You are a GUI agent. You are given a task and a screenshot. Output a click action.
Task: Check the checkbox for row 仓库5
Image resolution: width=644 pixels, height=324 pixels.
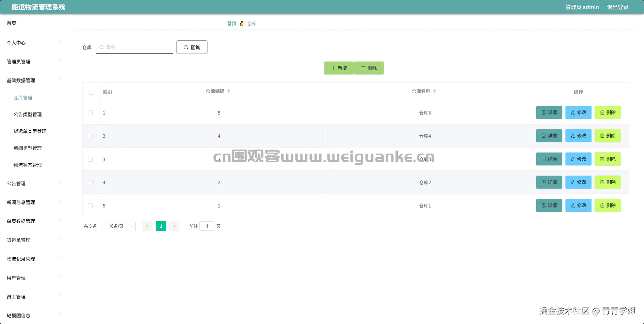click(90, 113)
